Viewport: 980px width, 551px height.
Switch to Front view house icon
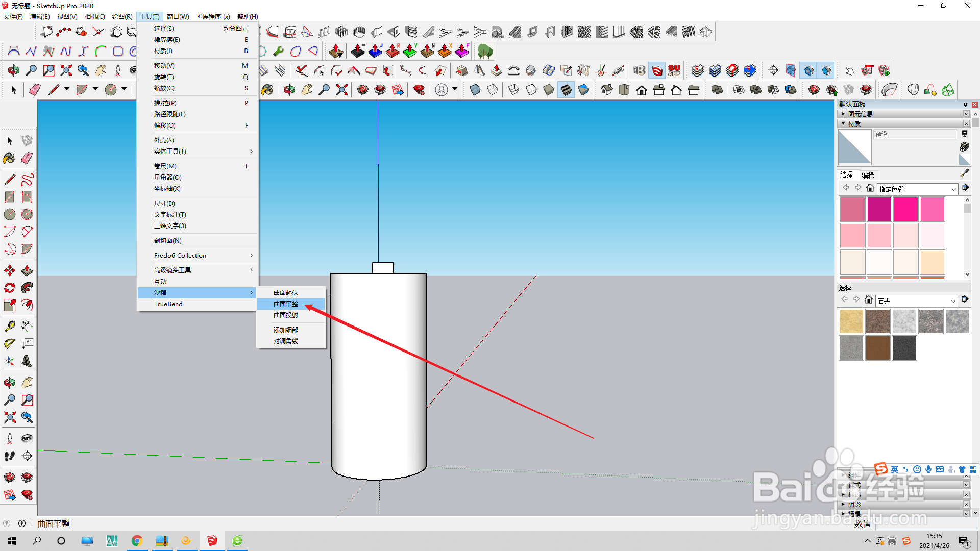coord(642,90)
